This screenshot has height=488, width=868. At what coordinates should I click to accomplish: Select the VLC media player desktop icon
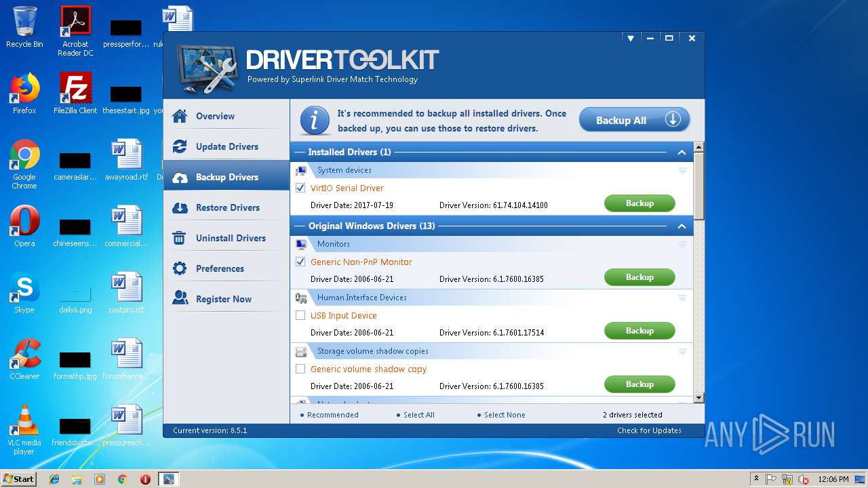(24, 430)
